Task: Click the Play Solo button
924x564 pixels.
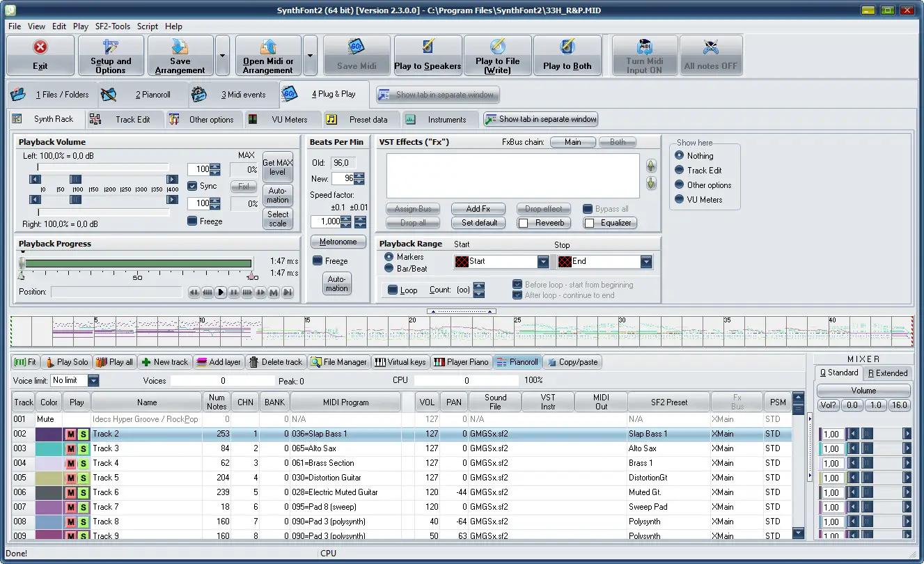Action: pos(66,362)
